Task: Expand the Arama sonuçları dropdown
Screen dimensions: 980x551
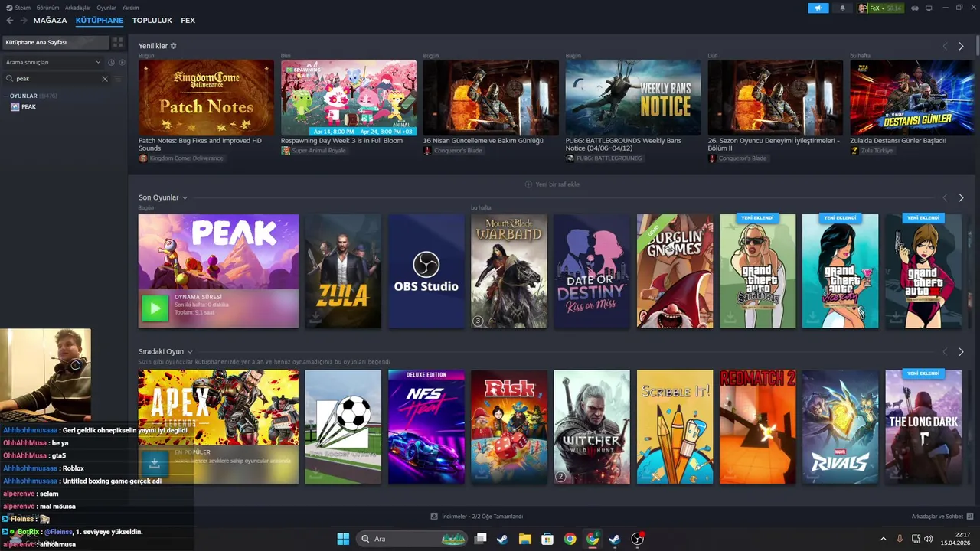Action: pyautogui.click(x=53, y=62)
